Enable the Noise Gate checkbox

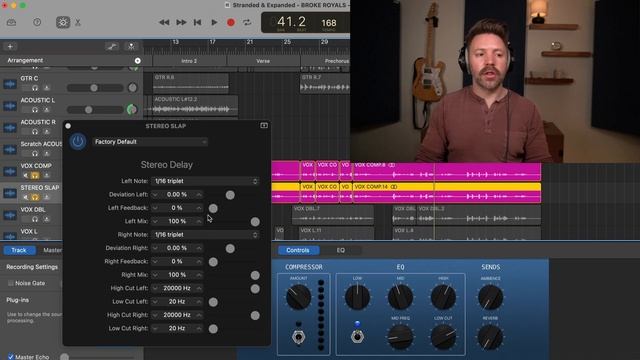pyautogui.click(x=11, y=283)
